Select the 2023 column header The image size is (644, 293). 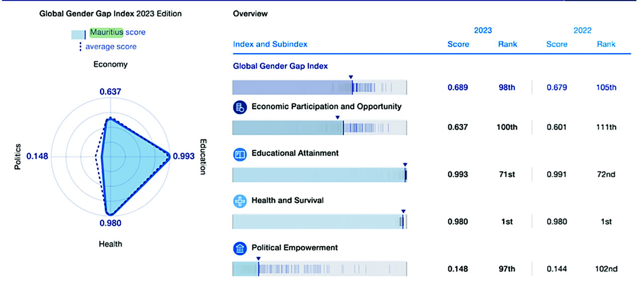click(483, 30)
